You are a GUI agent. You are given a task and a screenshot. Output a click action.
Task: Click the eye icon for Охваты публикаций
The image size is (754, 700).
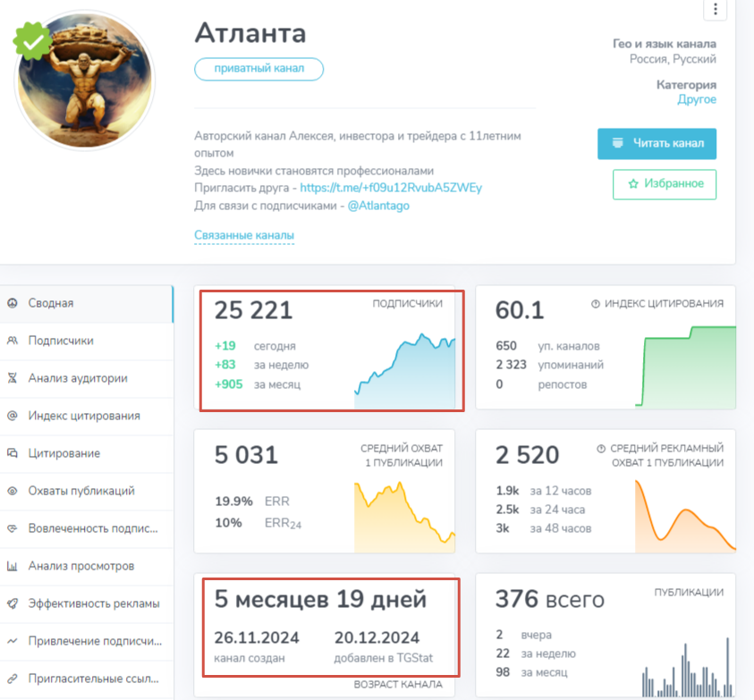[x=13, y=491]
